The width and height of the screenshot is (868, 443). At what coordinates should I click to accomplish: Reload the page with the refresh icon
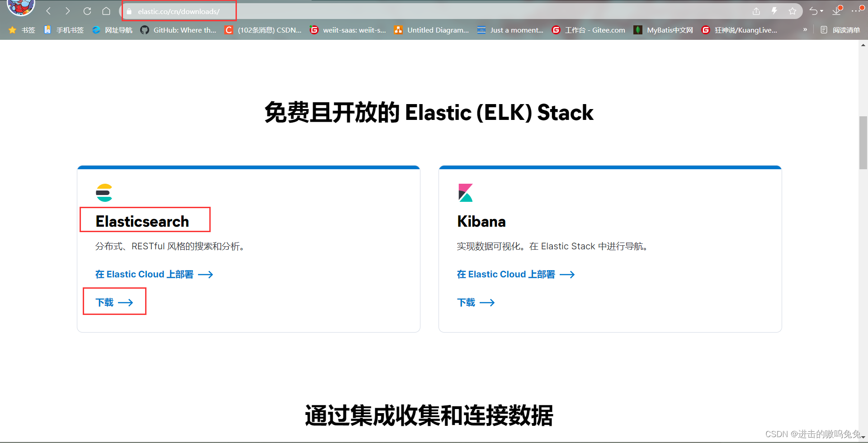pos(87,11)
